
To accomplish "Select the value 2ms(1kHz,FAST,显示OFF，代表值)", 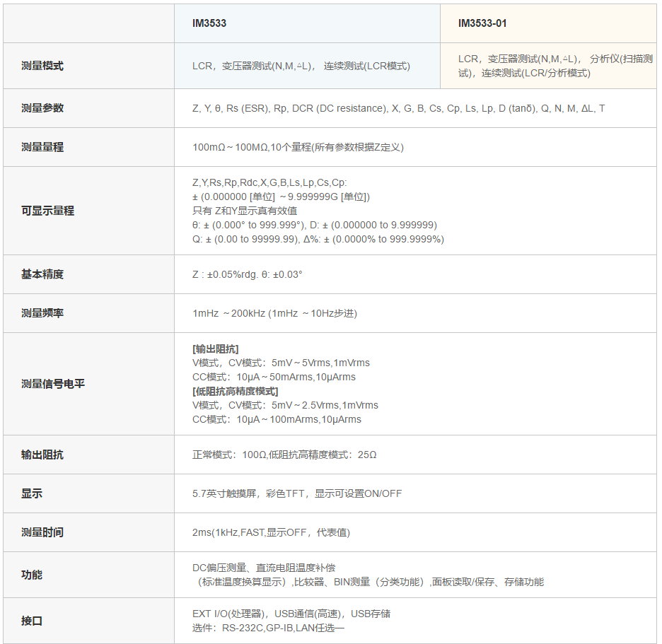I will coord(271,532).
